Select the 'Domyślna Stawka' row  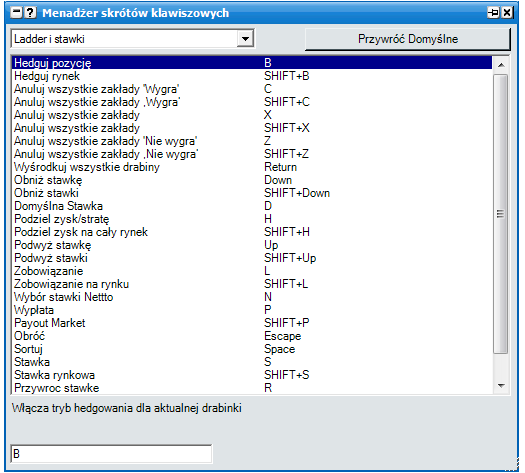coord(252,206)
